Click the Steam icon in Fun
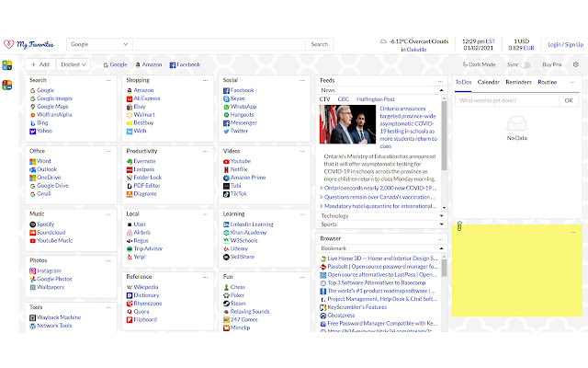Viewport: 588px width, 368px height. 226,304
